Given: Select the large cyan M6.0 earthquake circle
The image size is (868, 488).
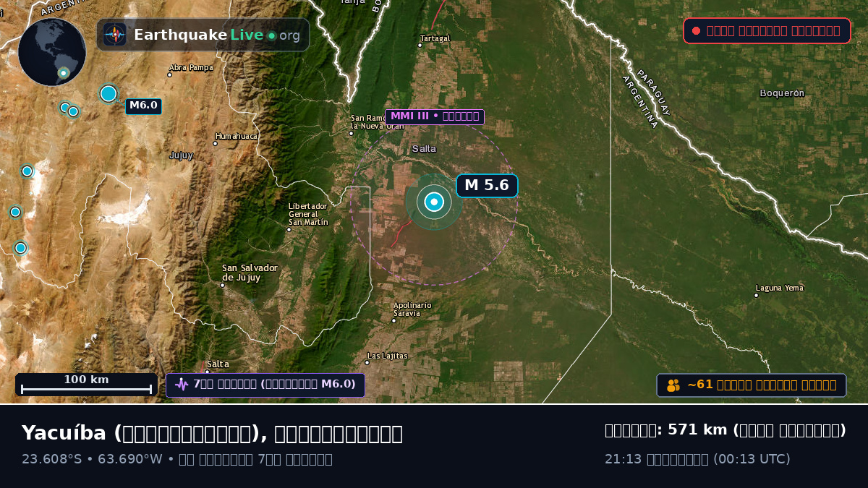Looking at the screenshot, I should (x=109, y=93).
